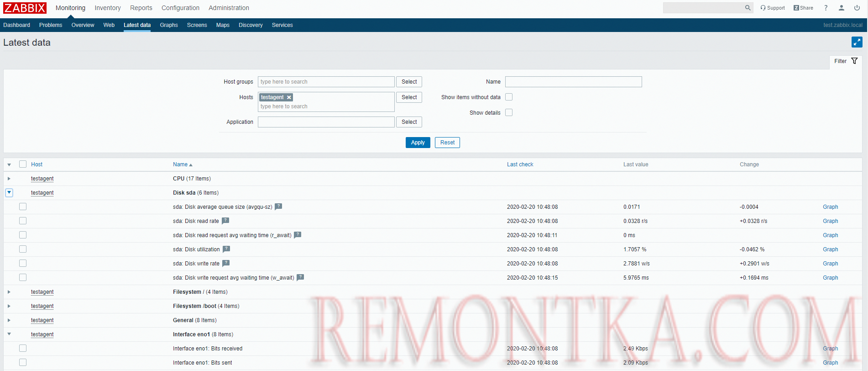Toggle fullscreen kiosk mode icon
This screenshot has width=868, height=371.
pyautogui.click(x=857, y=42)
